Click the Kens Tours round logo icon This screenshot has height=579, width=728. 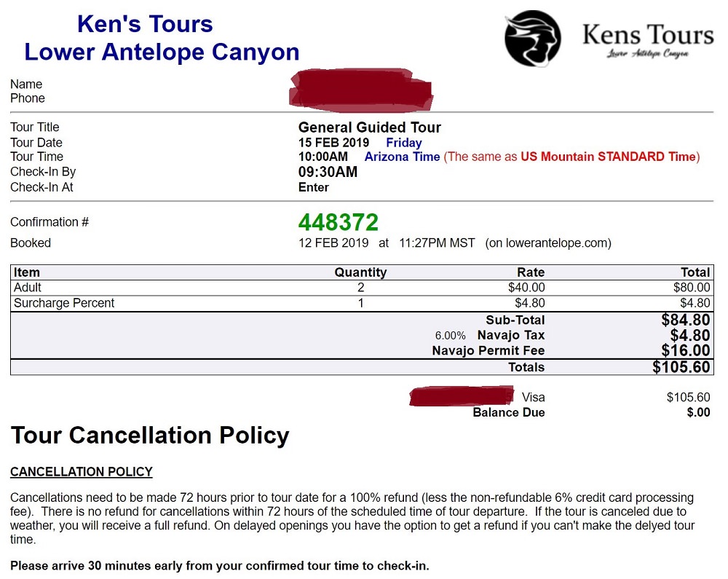point(533,39)
